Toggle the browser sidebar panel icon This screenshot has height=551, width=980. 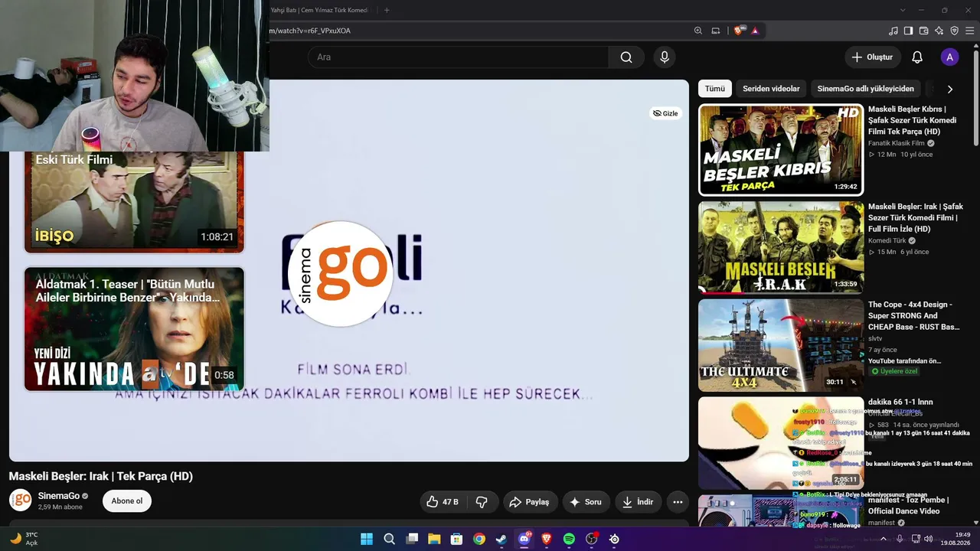coord(909,31)
